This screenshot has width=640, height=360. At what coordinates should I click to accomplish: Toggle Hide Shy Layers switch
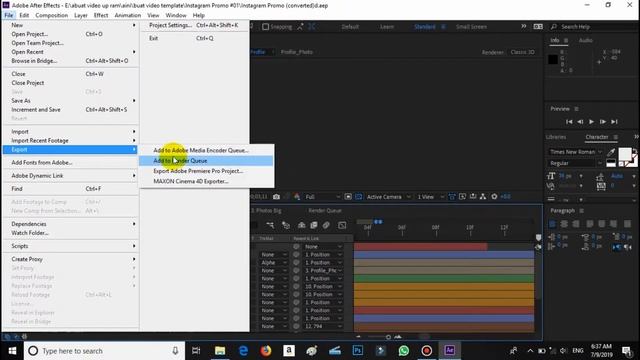(302, 225)
